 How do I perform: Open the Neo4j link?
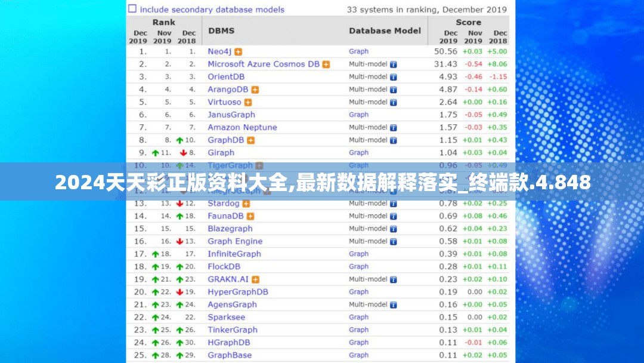tap(219, 51)
